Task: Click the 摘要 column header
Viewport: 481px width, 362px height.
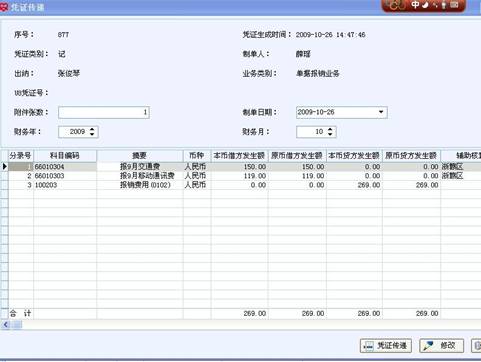Action: [x=140, y=156]
